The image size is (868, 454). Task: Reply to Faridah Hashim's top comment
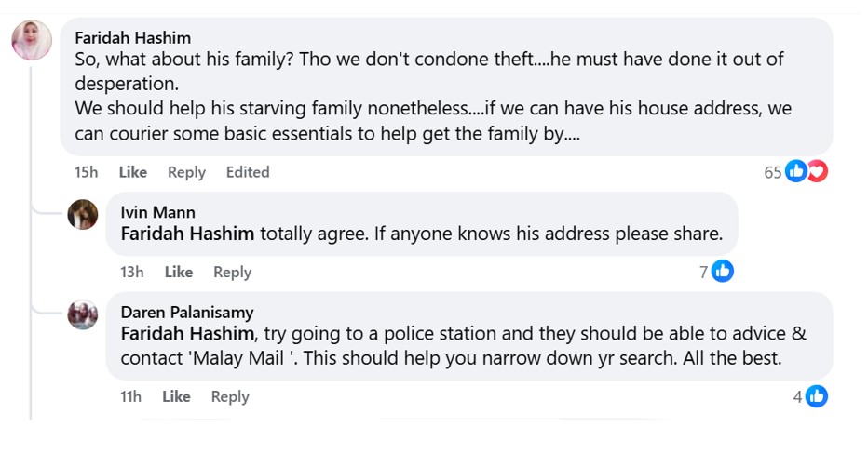(x=186, y=172)
